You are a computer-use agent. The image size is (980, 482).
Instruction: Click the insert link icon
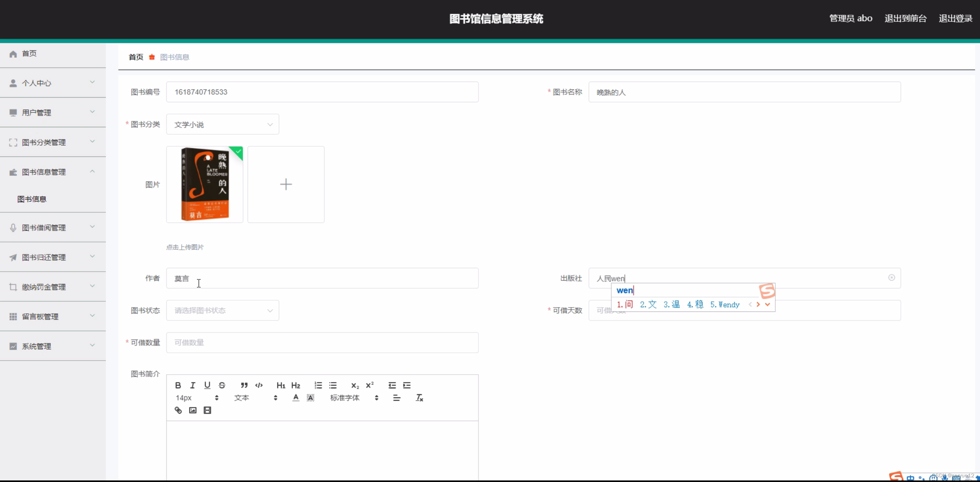point(178,410)
